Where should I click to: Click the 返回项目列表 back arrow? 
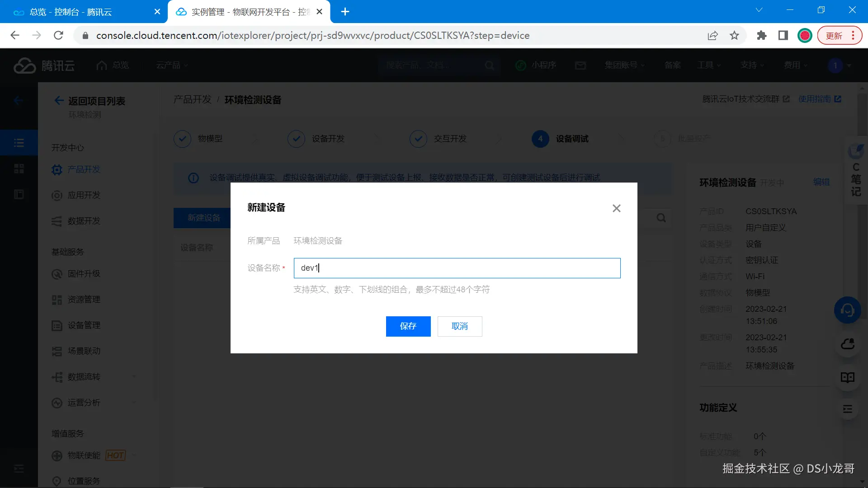coord(59,100)
